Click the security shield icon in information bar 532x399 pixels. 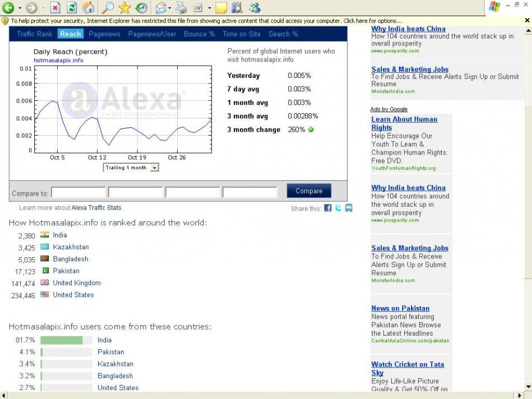[4, 21]
